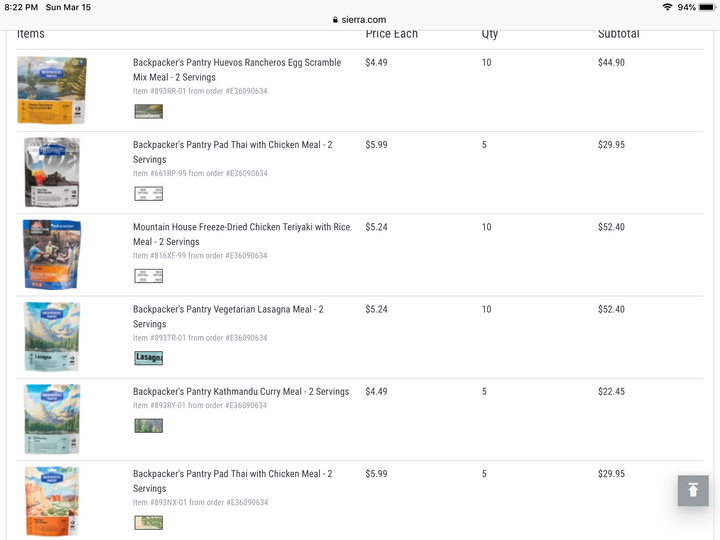Select the Huevos Rancheros color swatch
The image size is (720, 540).
(148, 111)
